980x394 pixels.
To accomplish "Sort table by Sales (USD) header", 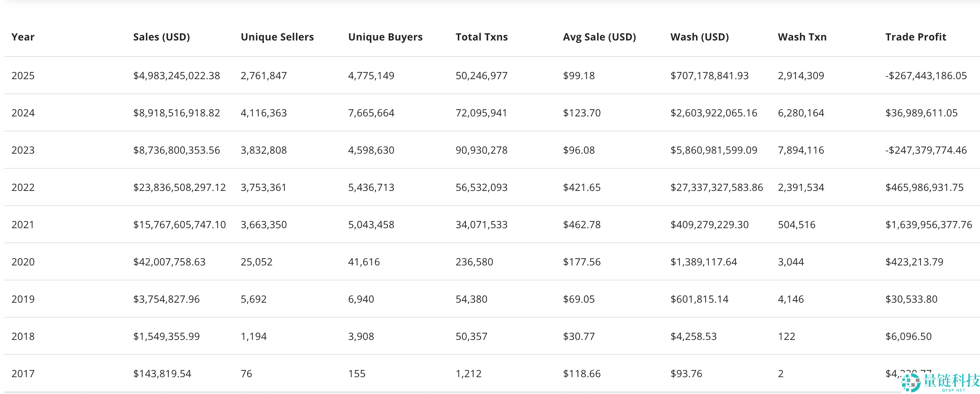I will coord(161,37).
